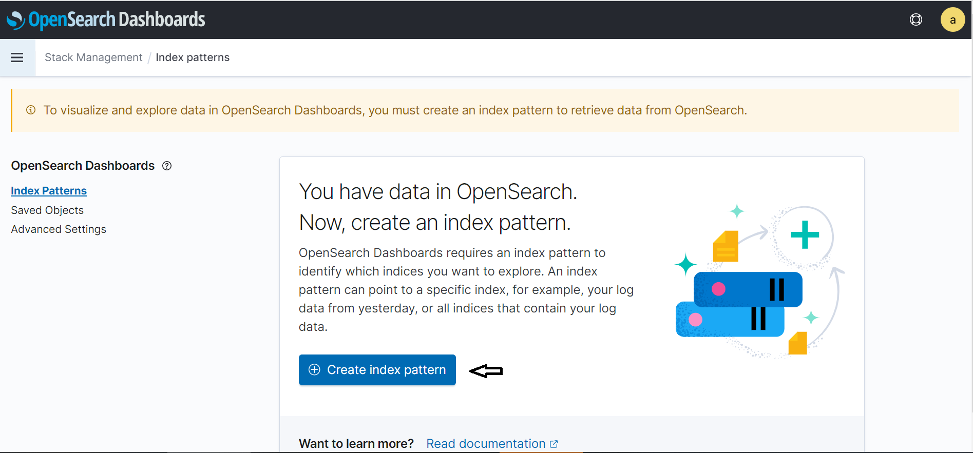Open Advanced Settings in sidebar
This screenshot has height=454, width=974.
[x=58, y=229]
